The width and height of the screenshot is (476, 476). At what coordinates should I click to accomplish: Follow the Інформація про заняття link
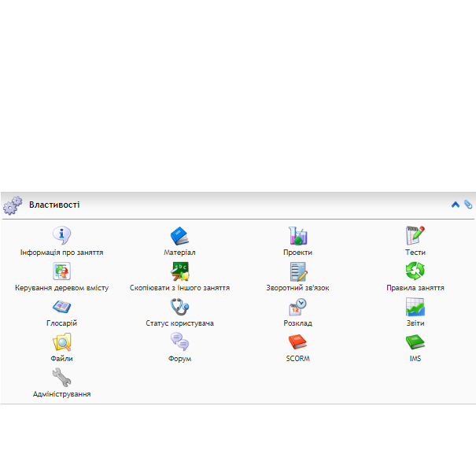click(61, 253)
